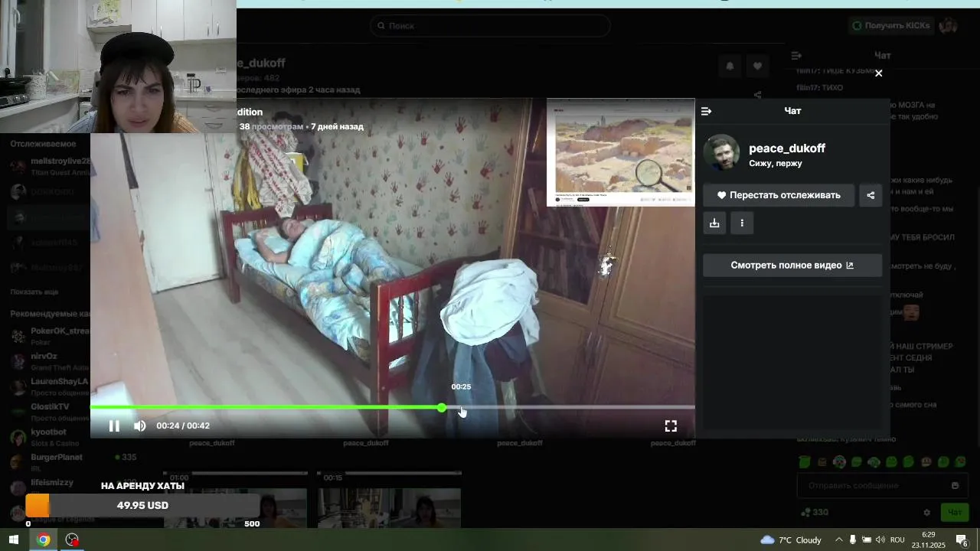This screenshot has height=551, width=980.
Task: Open the 00:15 clip thumbnail
Action: [389, 499]
